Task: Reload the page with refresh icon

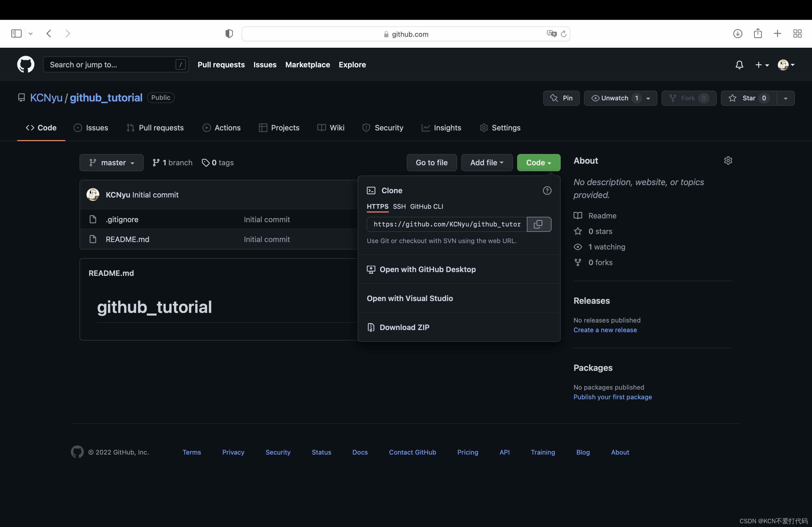Action: tap(563, 34)
